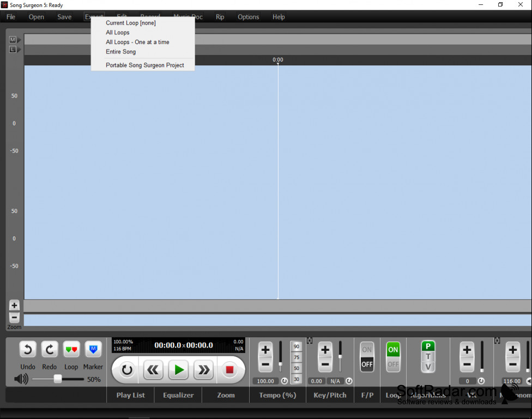Increase tempo with the Tempo plus button

tap(265, 349)
